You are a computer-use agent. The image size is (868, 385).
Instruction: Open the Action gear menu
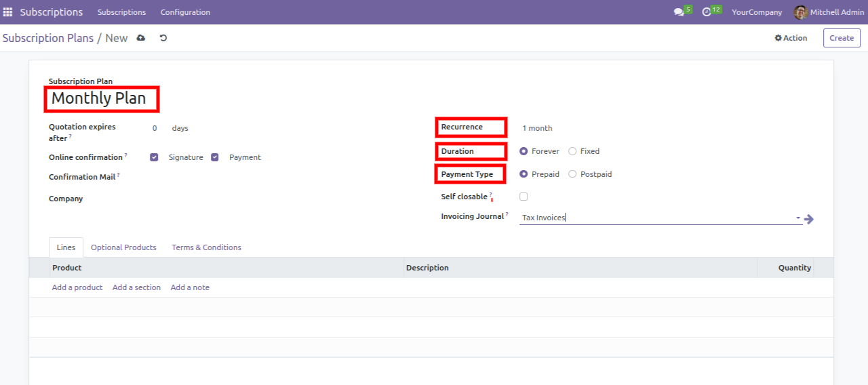click(791, 38)
